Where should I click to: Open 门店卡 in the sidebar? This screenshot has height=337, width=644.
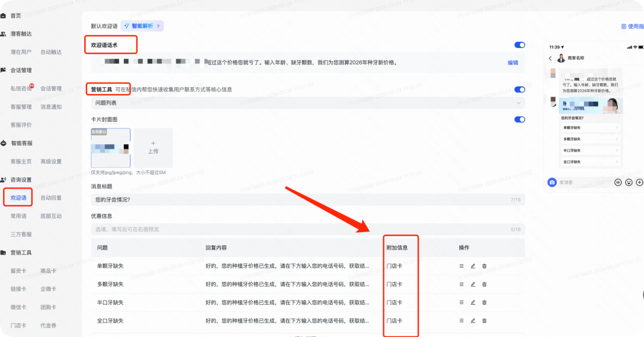[18, 326]
